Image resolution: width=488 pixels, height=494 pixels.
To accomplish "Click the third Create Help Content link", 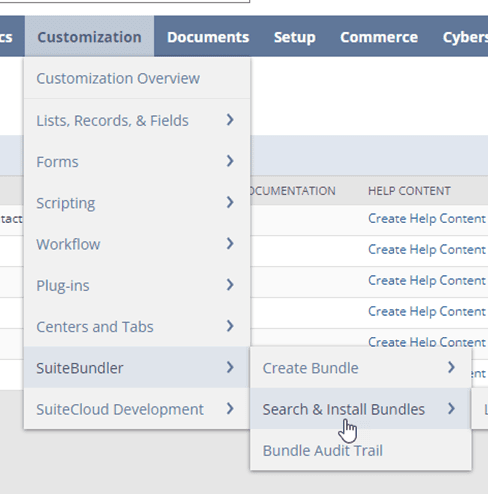I will [x=427, y=281].
